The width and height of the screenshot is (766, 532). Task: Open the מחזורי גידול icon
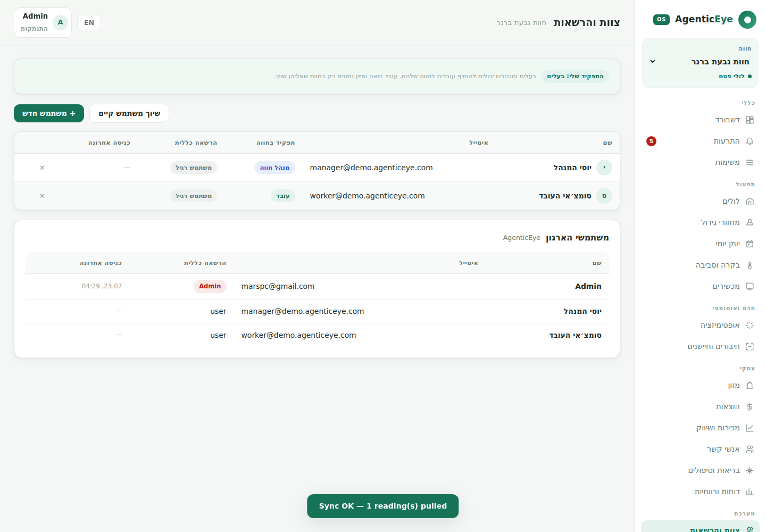750,222
